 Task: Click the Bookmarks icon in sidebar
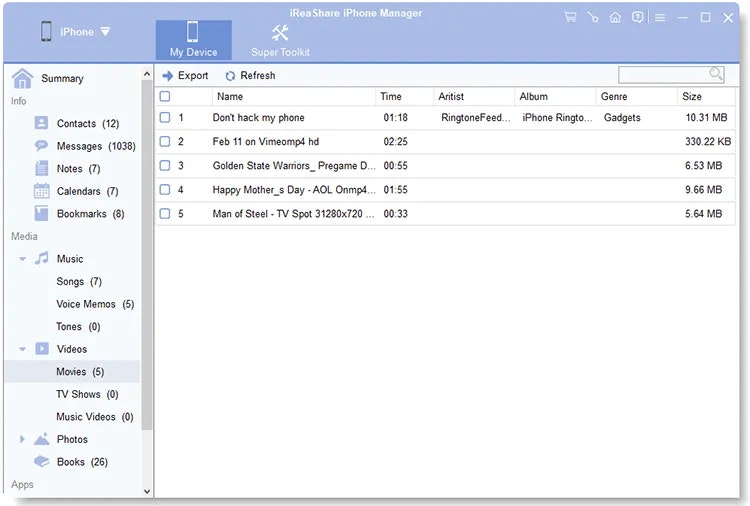[42, 213]
